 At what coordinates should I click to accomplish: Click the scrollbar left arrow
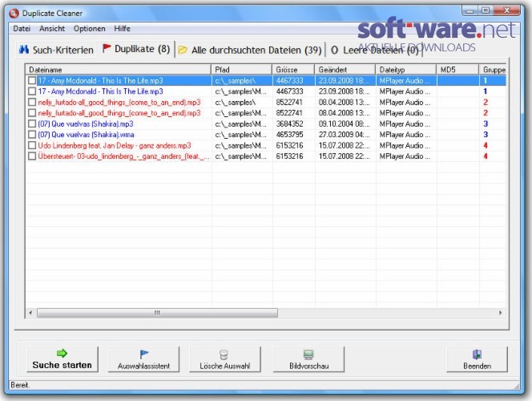click(x=31, y=313)
